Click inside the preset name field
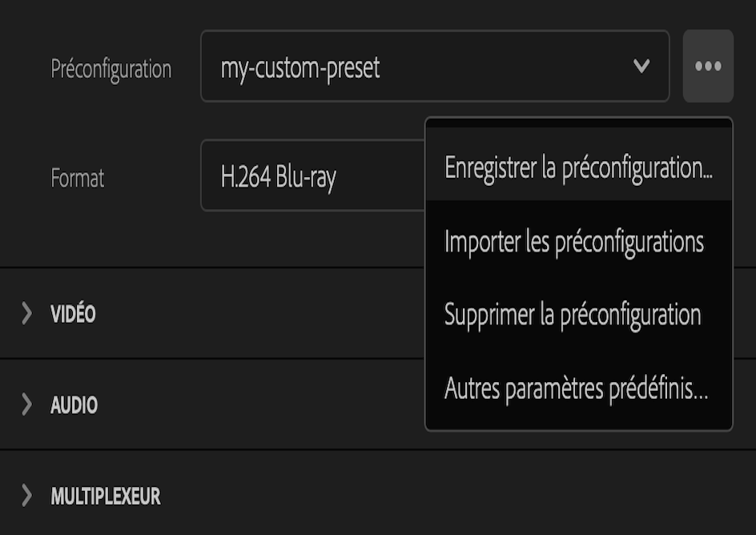The height and width of the screenshot is (535, 756). pyautogui.click(x=360, y=66)
